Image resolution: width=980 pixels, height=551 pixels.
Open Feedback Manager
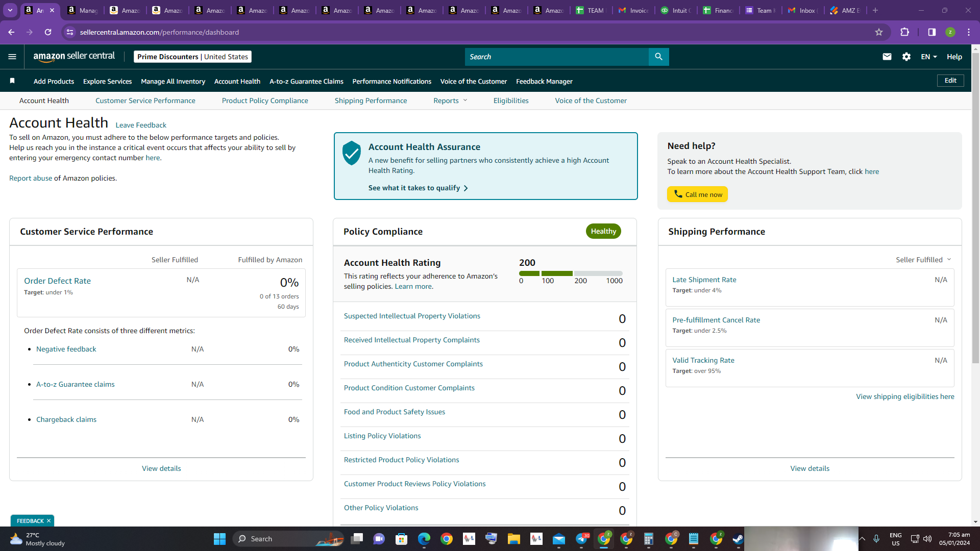[544, 81]
